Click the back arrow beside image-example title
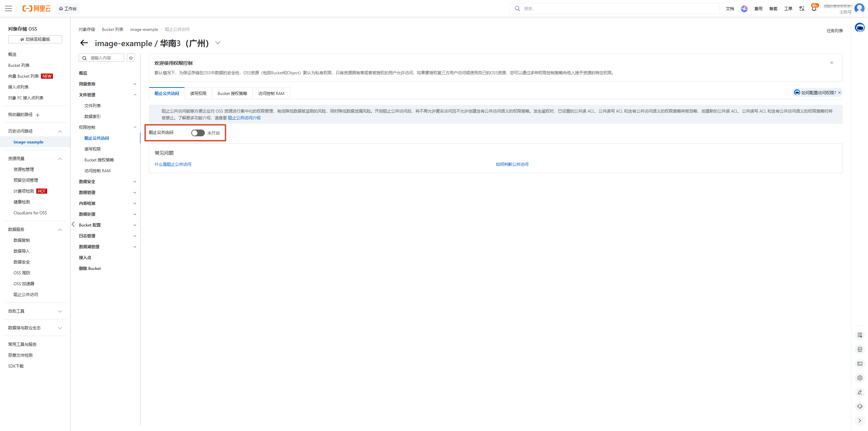The width and height of the screenshot is (868, 431). 84,43
